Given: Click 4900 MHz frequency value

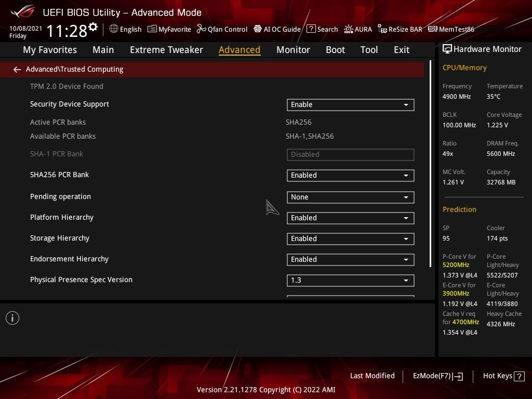Looking at the screenshot, I should pyautogui.click(x=457, y=97).
